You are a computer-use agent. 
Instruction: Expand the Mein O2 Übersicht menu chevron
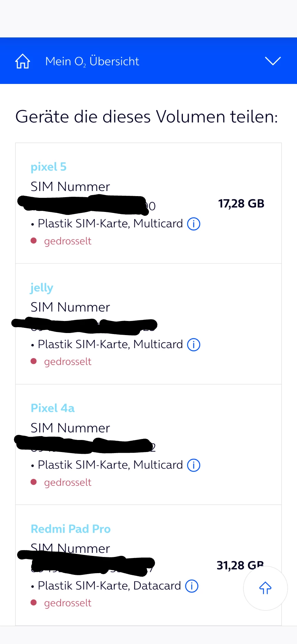(x=273, y=61)
